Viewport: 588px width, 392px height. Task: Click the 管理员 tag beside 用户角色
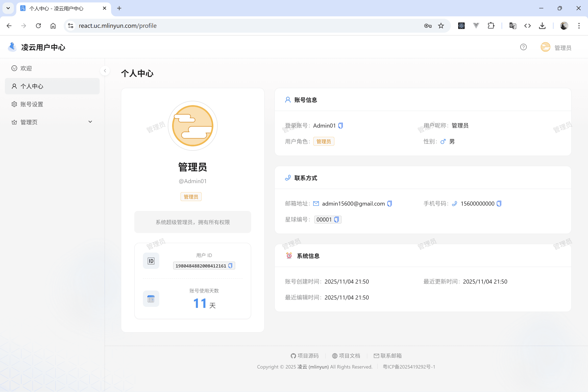[x=323, y=141]
